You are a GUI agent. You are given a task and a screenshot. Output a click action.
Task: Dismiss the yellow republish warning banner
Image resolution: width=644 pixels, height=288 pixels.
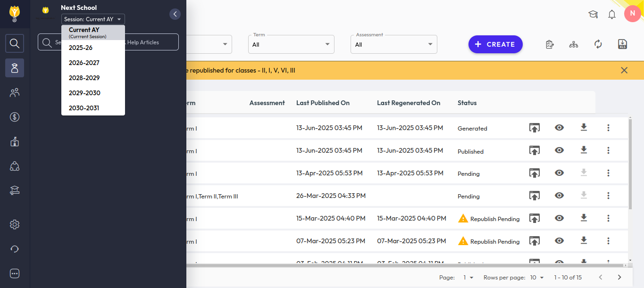coord(624,70)
